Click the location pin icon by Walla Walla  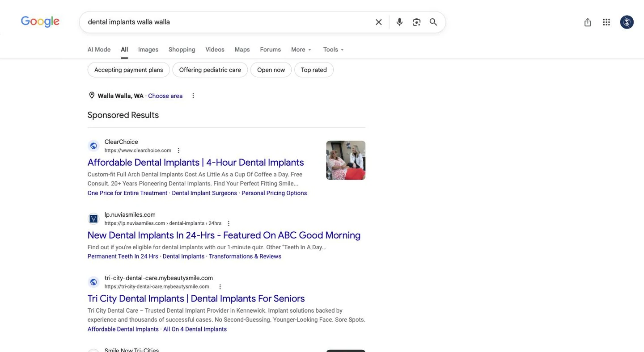click(92, 95)
